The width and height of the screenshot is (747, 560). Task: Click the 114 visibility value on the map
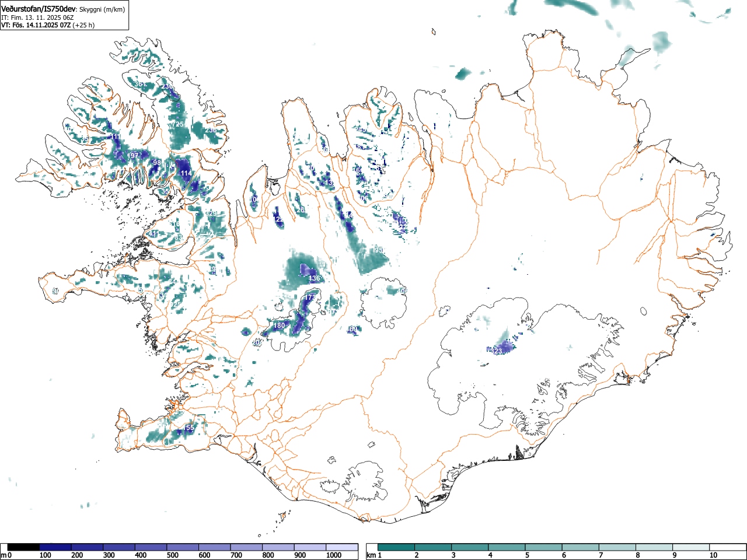tap(186, 173)
